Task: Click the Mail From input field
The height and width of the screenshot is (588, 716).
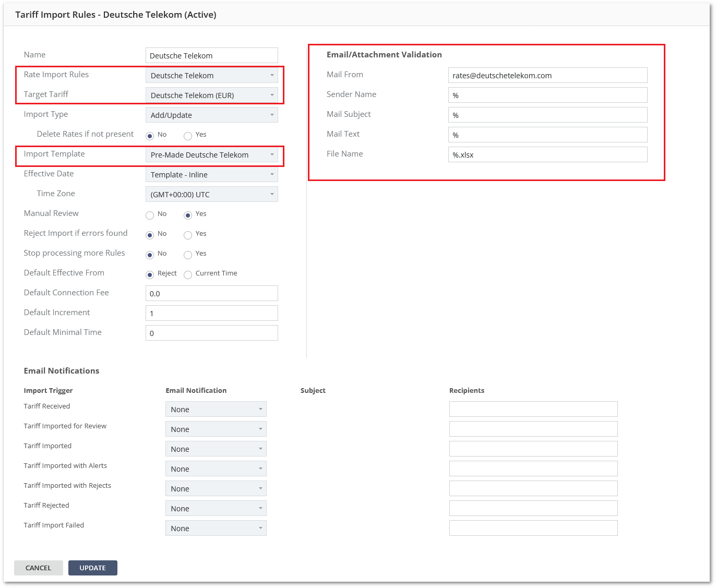Action: [547, 76]
